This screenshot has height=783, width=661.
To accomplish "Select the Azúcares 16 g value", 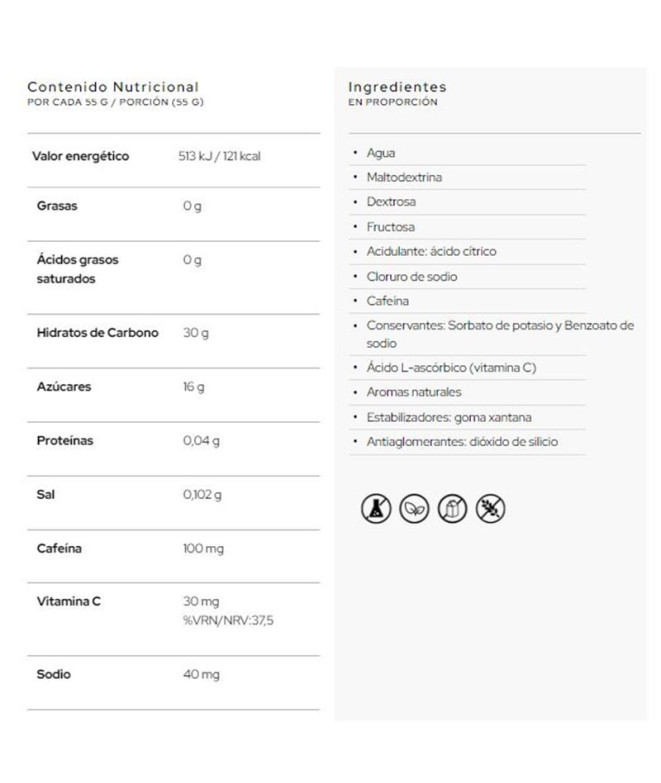I will point(194,387).
